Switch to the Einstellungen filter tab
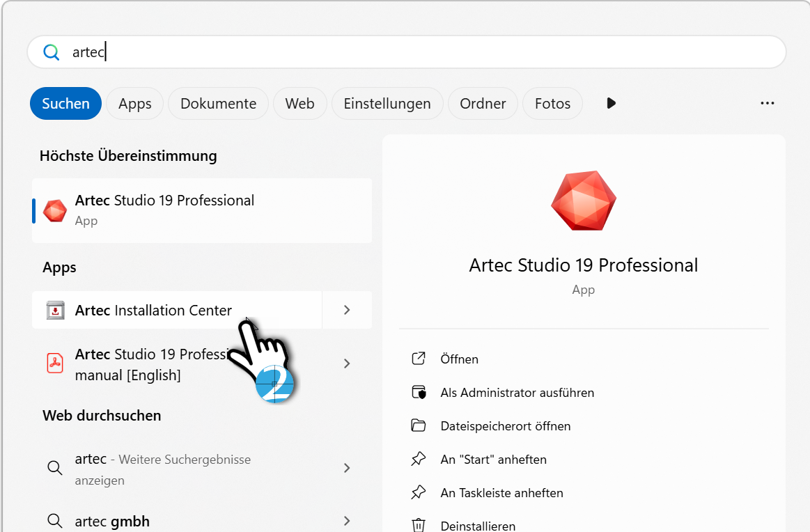This screenshot has width=810, height=532. (x=387, y=103)
